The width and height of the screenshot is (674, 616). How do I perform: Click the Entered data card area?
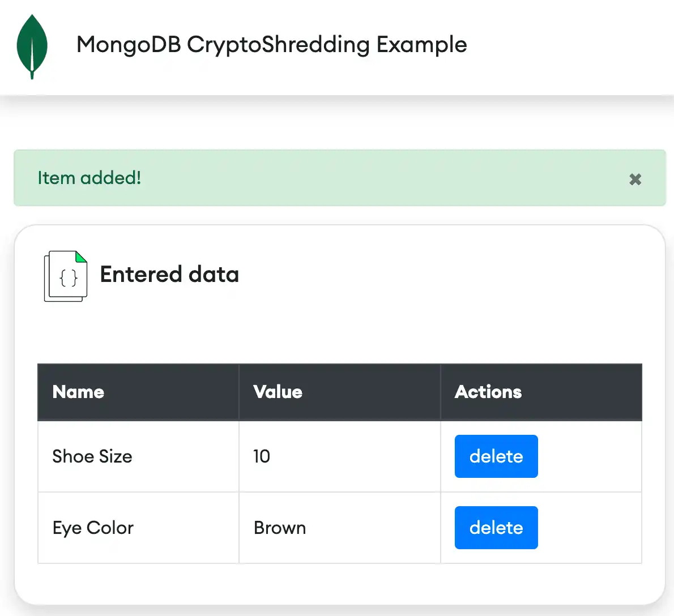pyautogui.click(x=340, y=328)
